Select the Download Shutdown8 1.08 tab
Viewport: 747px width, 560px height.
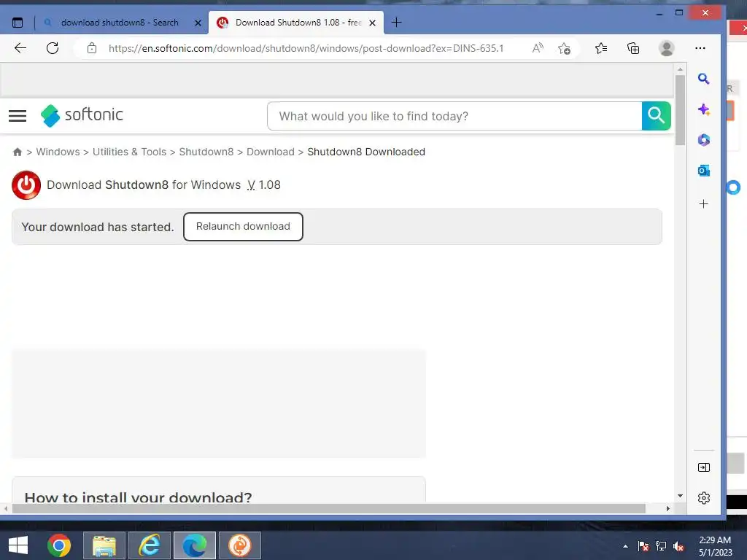(x=296, y=23)
